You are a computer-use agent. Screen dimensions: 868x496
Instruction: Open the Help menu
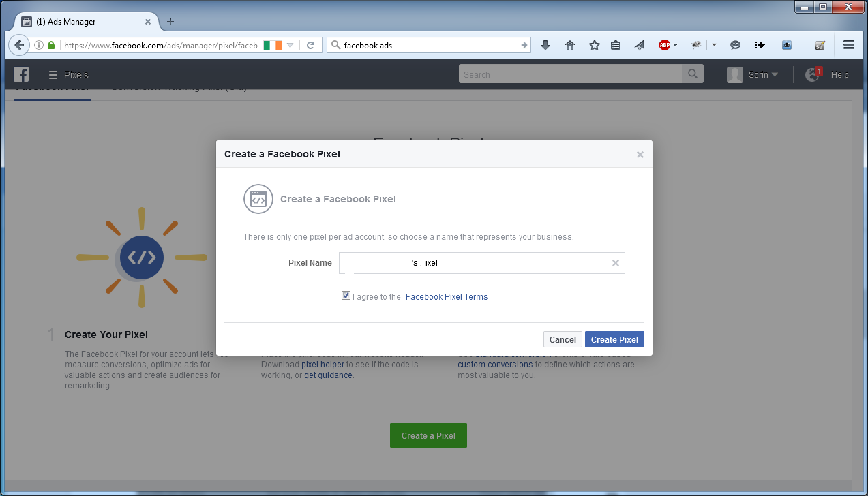point(840,75)
